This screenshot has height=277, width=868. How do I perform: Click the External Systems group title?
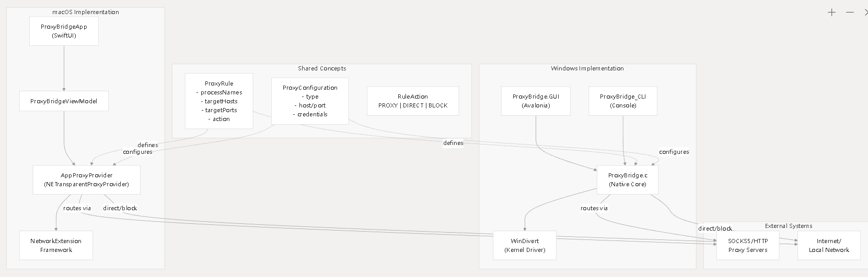[788, 226]
